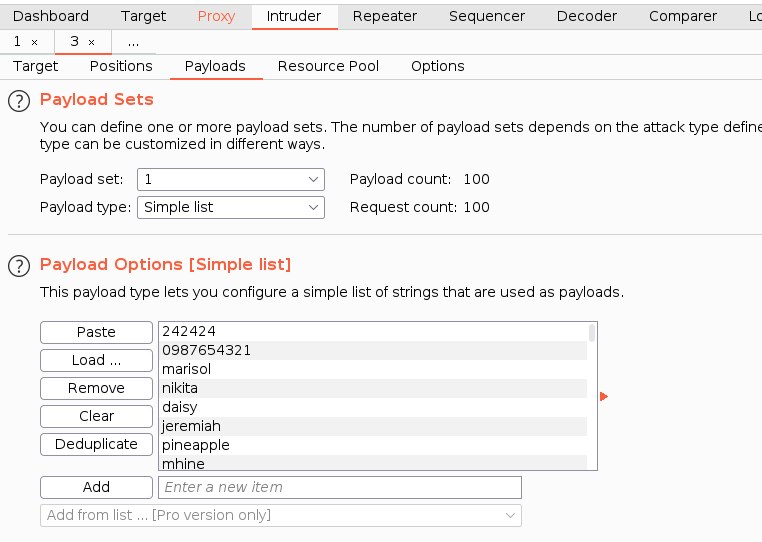Image resolution: width=762 pixels, height=542 pixels.
Task: Close Intruder attack tab 3
Action: [x=91, y=42]
